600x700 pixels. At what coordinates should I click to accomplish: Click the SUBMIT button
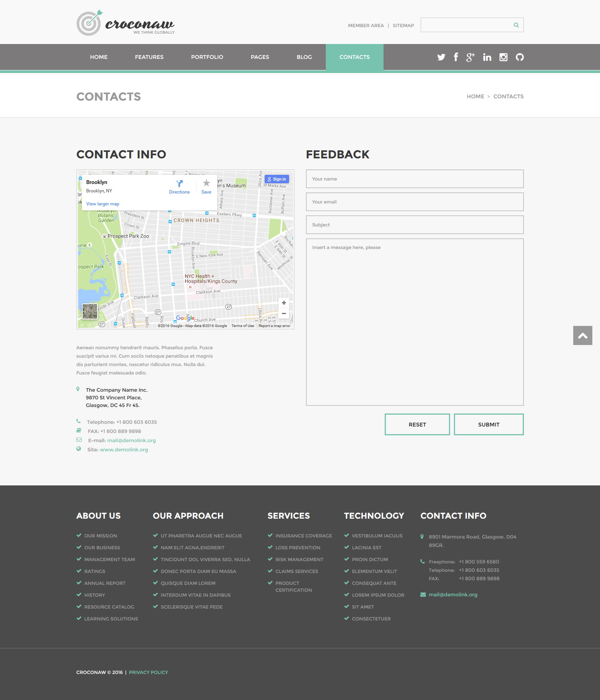coord(489,425)
